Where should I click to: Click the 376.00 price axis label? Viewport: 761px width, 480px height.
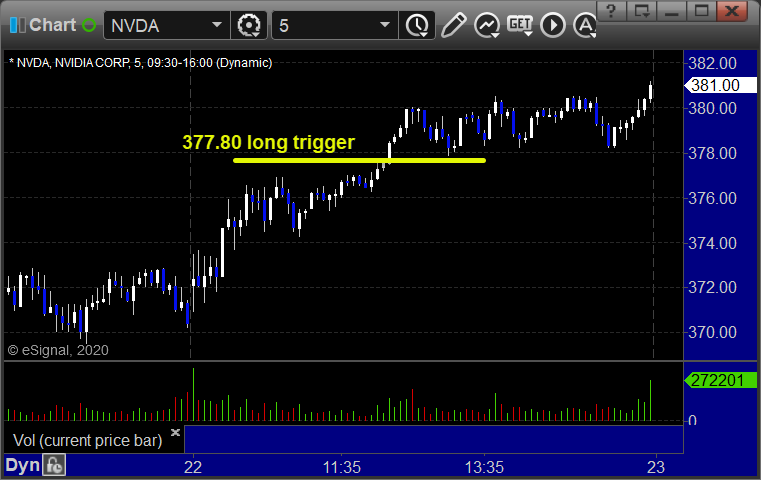pos(712,198)
